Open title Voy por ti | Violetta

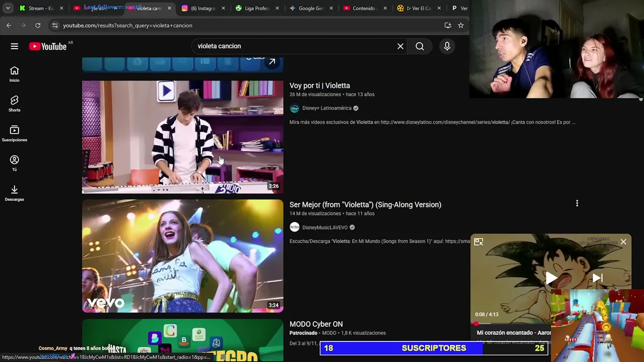click(x=319, y=85)
